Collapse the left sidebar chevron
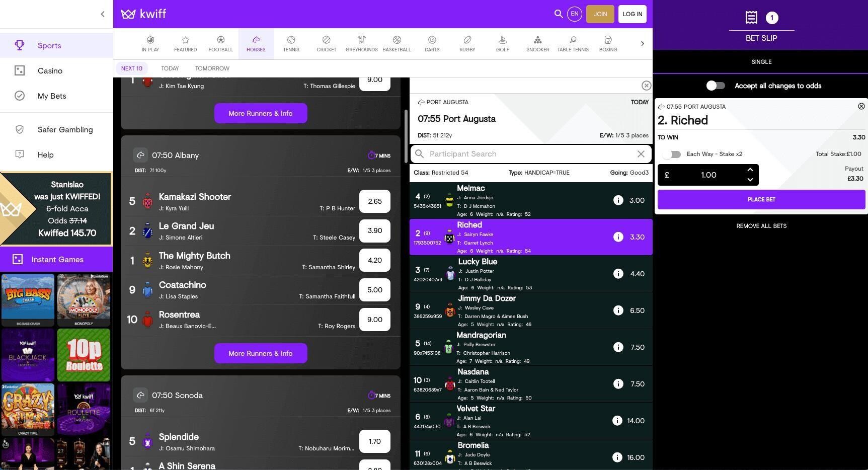This screenshot has height=470, width=868. [103, 14]
